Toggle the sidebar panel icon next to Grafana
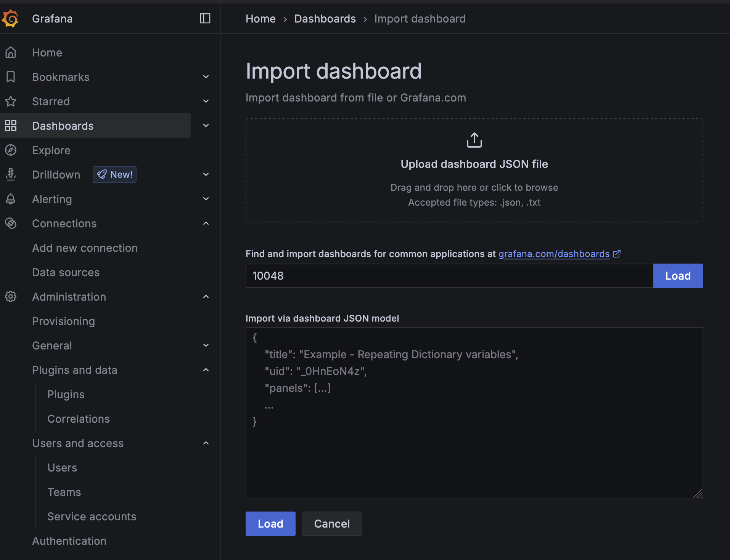Screen dimensions: 730x560 205,18
